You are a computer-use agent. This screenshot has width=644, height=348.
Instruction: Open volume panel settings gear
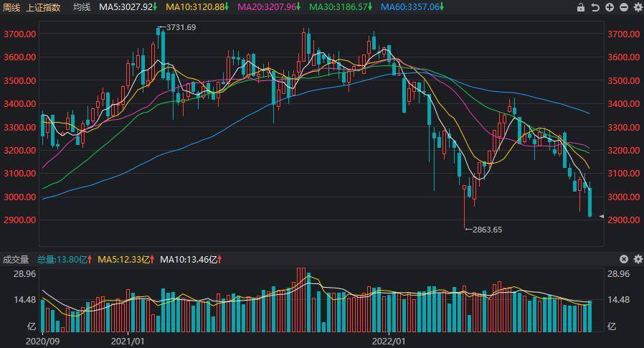[638, 259]
